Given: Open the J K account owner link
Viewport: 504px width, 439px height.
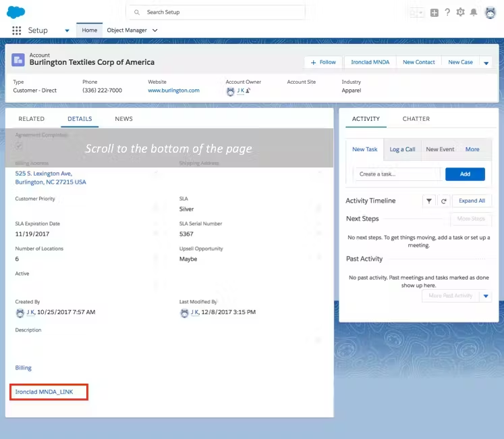Looking at the screenshot, I should (240, 91).
